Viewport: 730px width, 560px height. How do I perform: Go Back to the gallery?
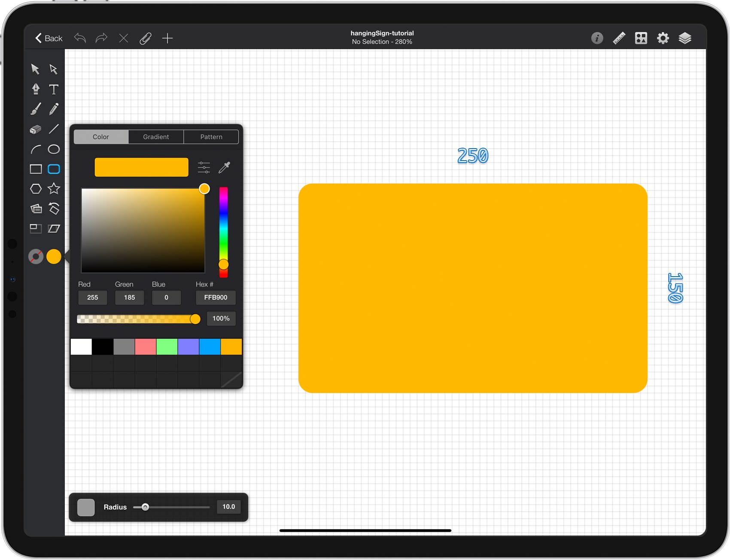coord(49,38)
